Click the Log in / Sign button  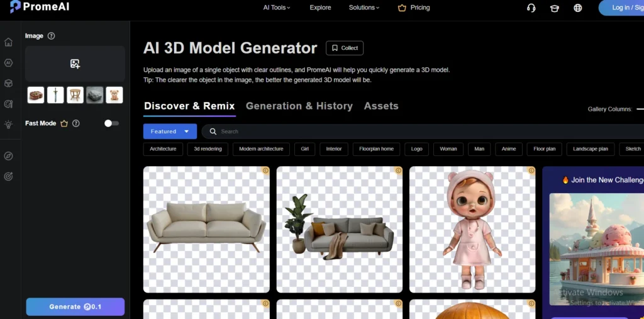[x=621, y=8]
